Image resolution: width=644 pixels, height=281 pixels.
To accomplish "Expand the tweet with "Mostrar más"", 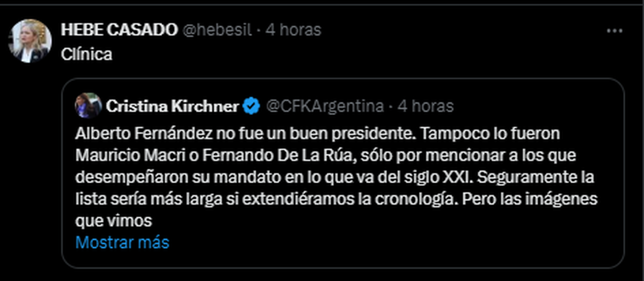I will (x=122, y=242).
